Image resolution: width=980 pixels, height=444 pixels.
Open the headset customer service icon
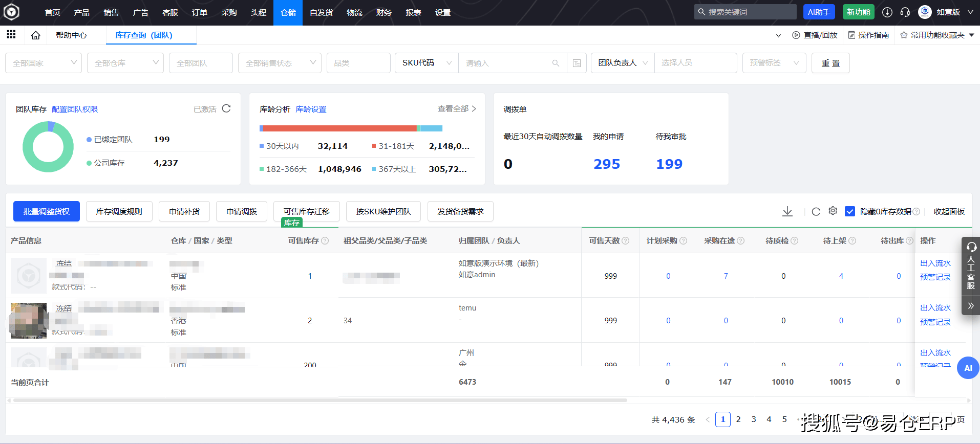(905, 12)
